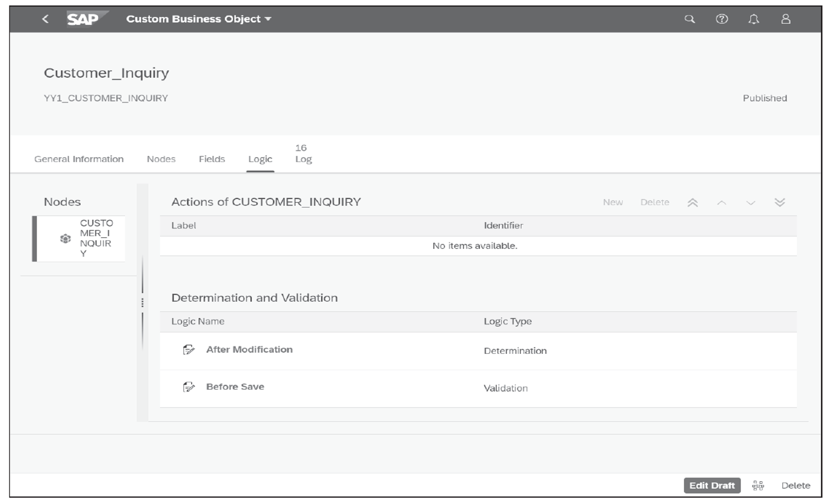The image size is (829, 504).
Task: Click the help icon in the header
Action: tap(722, 19)
